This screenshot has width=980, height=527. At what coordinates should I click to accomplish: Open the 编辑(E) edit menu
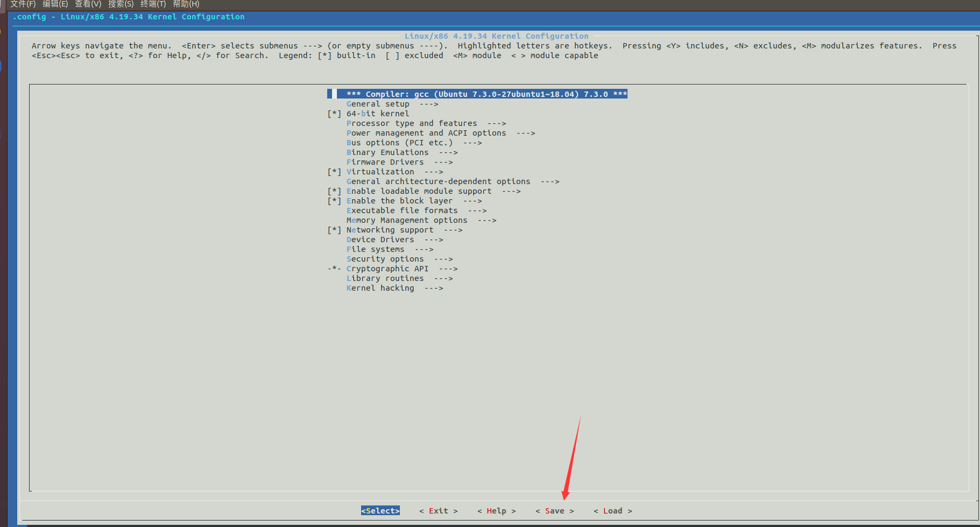coord(55,4)
